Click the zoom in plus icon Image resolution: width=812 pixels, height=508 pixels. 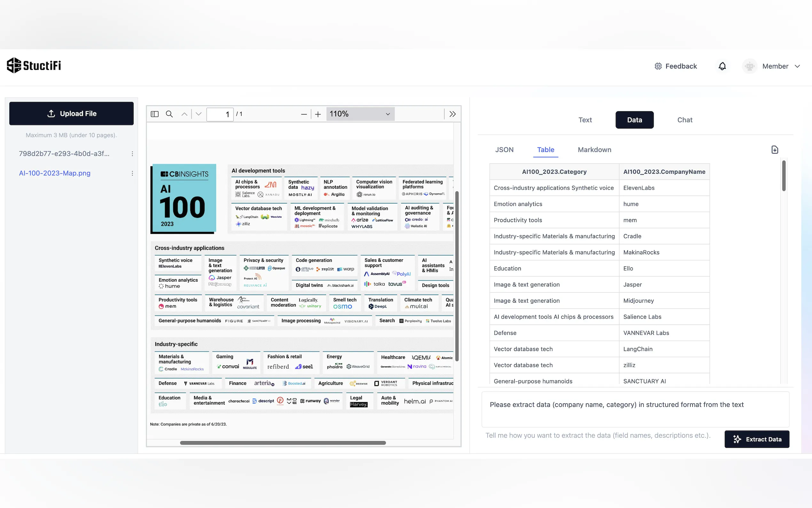coord(318,114)
